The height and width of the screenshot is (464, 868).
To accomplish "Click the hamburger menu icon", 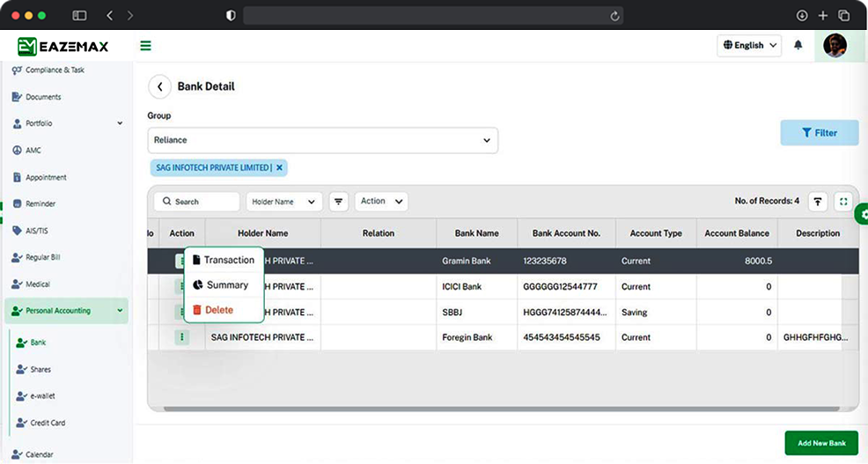I will click(x=145, y=46).
